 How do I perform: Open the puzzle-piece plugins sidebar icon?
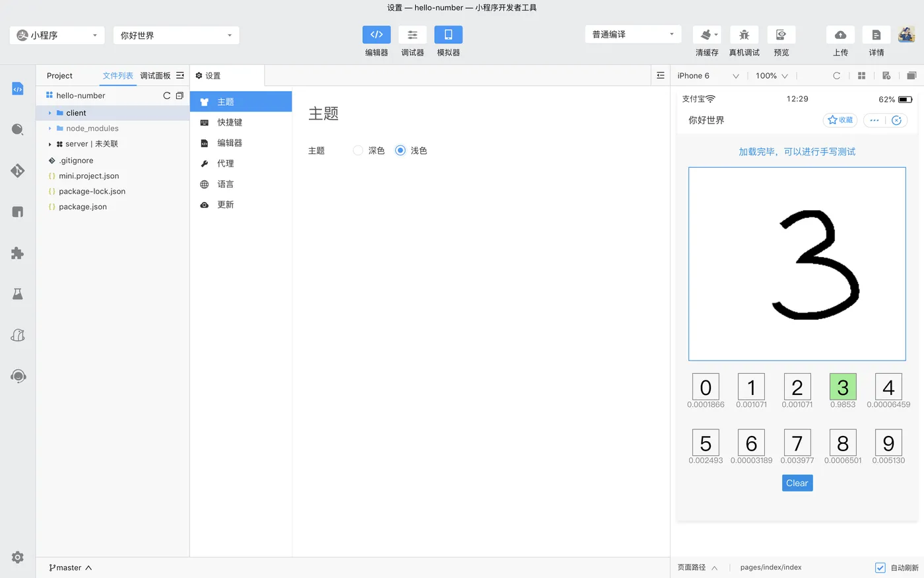tap(18, 253)
